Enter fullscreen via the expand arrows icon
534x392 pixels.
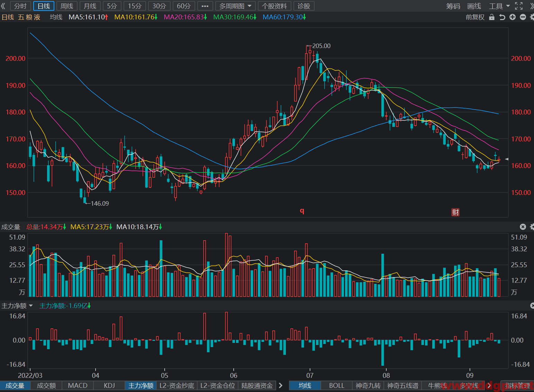coord(519,6)
